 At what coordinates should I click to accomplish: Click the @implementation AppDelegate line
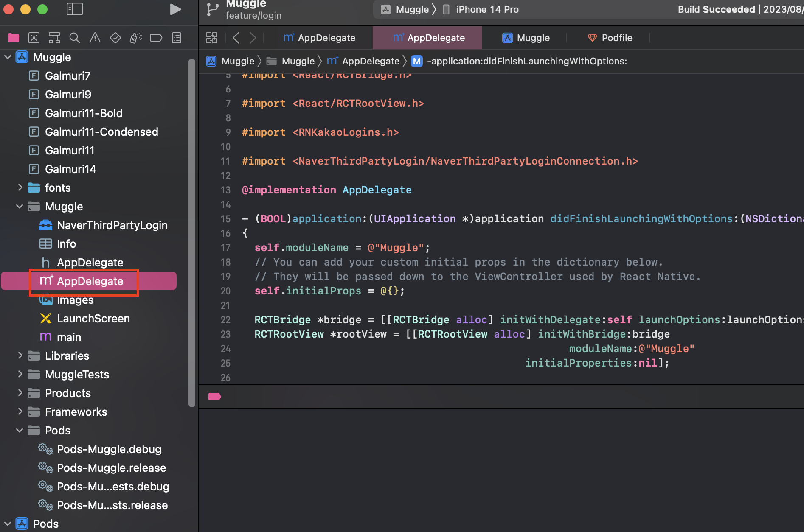tap(326, 190)
